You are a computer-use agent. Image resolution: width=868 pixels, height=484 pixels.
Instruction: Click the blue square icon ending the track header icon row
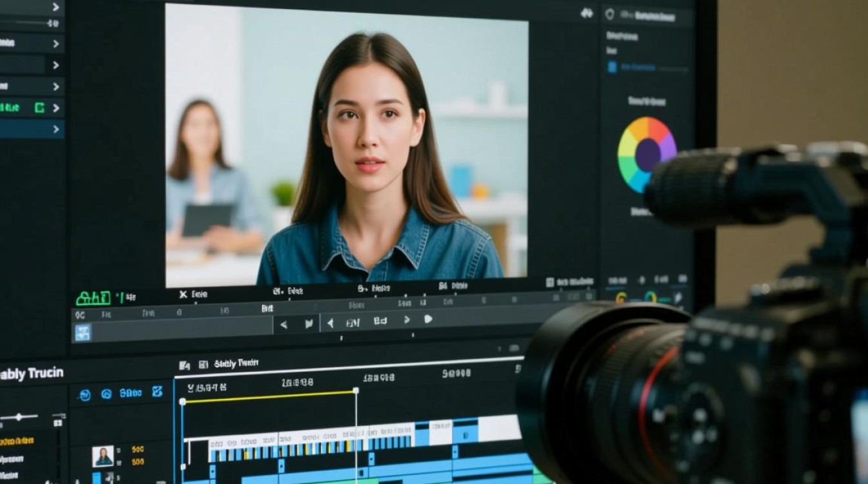(x=157, y=392)
